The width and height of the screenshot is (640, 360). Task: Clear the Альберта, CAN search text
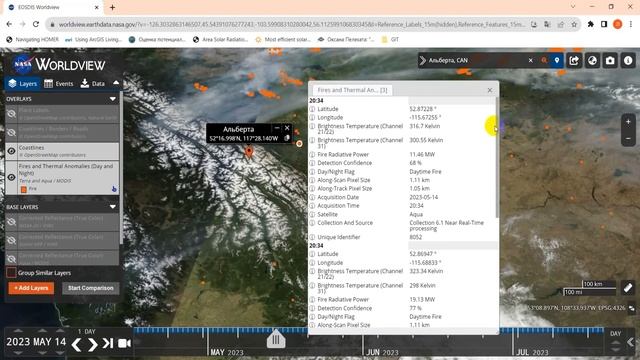coord(531,60)
